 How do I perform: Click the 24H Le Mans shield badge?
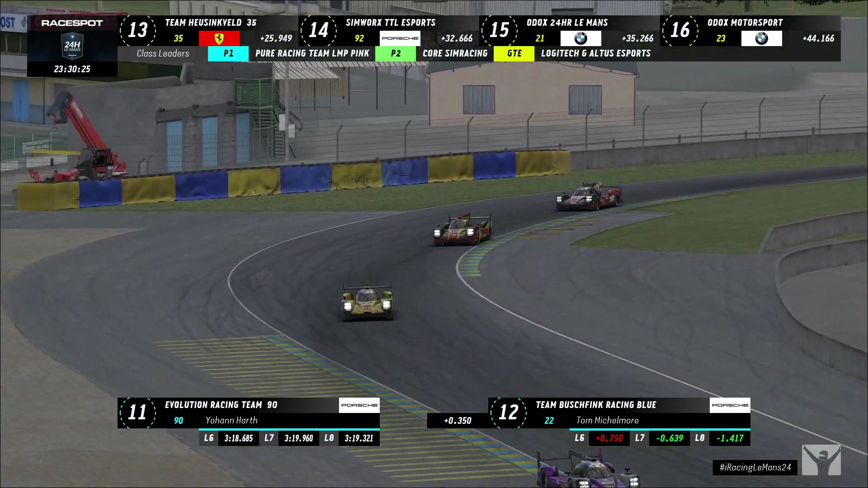pyautogui.click(x=72, y=46)
